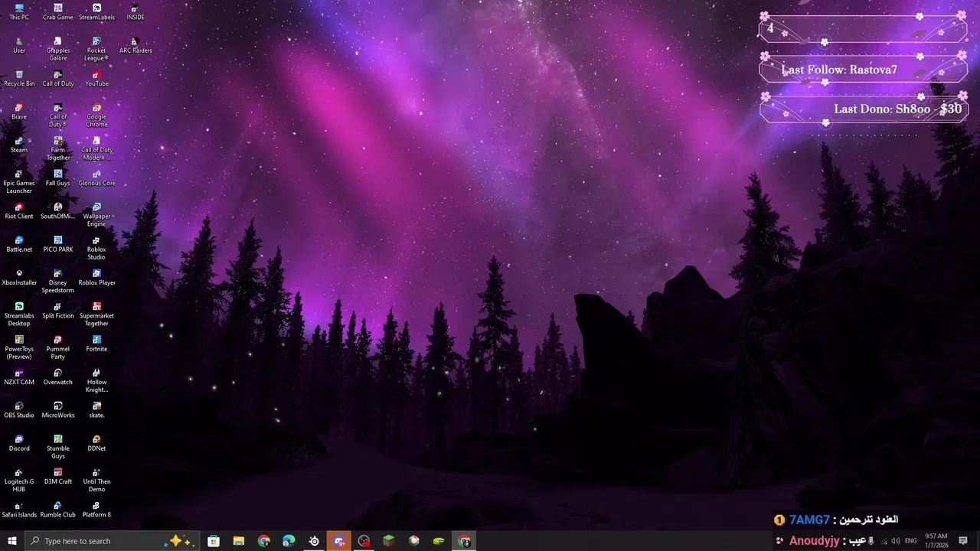This screenshot has width=980, height=551.
Task: Select the OBS Studio desktop icon
Action: click(19, 410)
